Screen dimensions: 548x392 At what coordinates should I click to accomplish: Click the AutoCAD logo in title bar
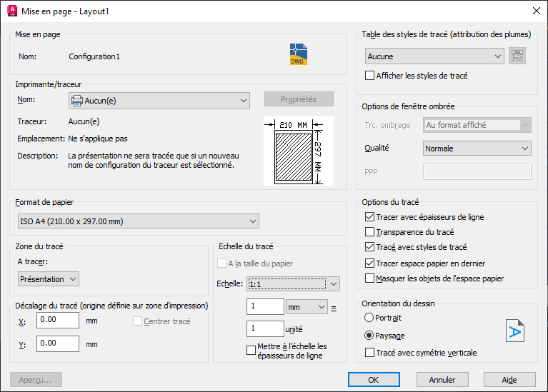(x=12, y=11)
